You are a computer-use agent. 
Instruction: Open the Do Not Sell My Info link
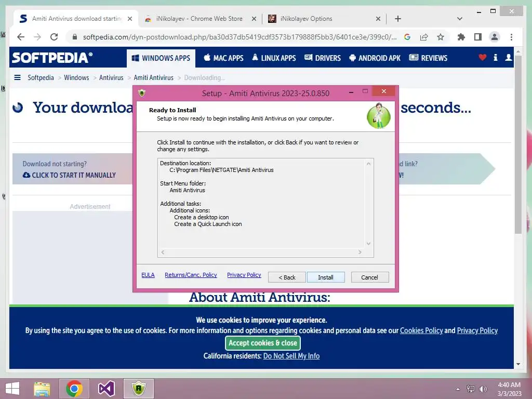pos(291,356)
